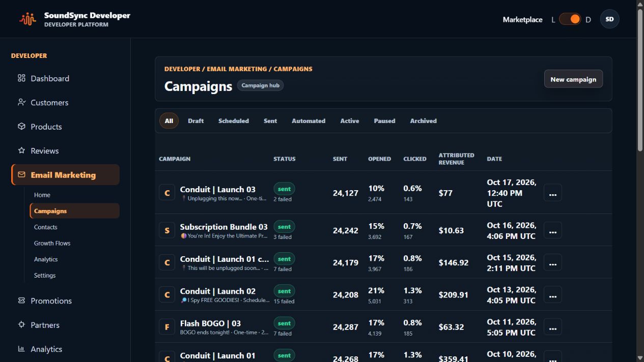
Task: Click the Partners icon in sidebar
Action: tap(21, 325)
